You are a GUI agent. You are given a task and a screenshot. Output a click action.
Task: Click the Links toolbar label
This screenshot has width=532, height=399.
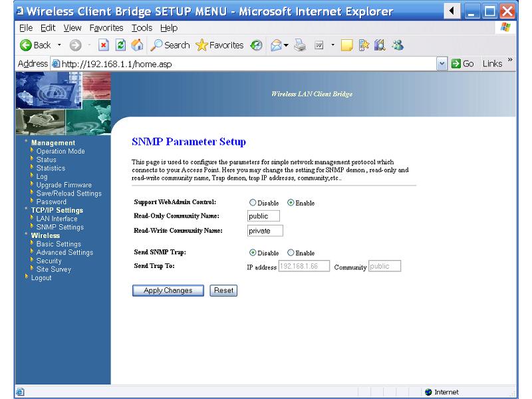(x=492, y=63)
